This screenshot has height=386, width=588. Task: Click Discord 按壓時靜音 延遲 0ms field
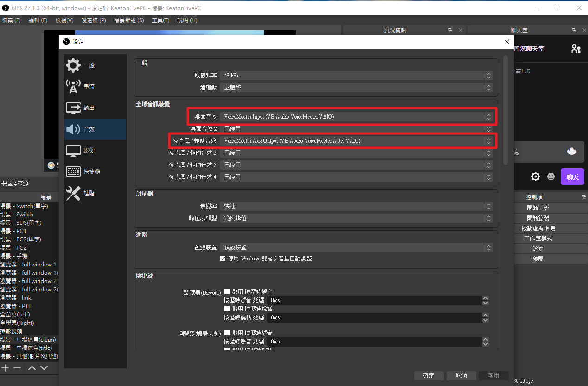pos(375,300)
